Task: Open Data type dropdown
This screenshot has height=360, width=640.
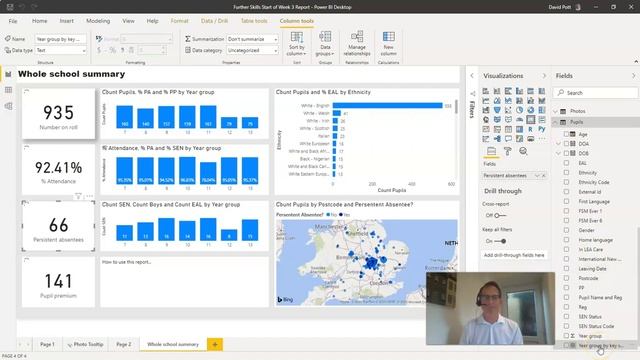Action: pyautogui.click(x=61, y=50)
